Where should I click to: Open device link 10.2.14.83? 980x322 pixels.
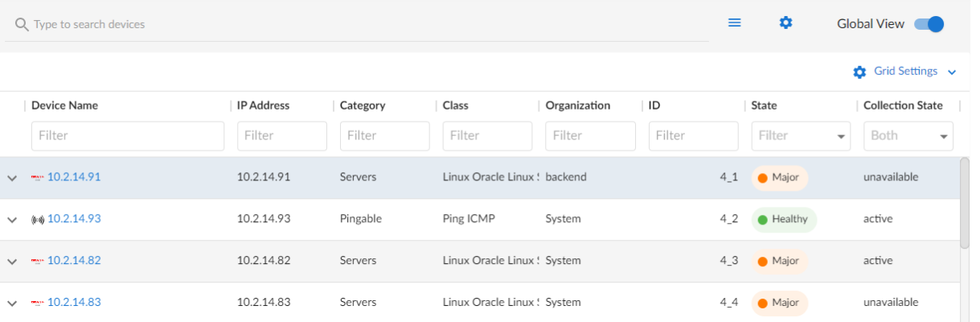74,303
